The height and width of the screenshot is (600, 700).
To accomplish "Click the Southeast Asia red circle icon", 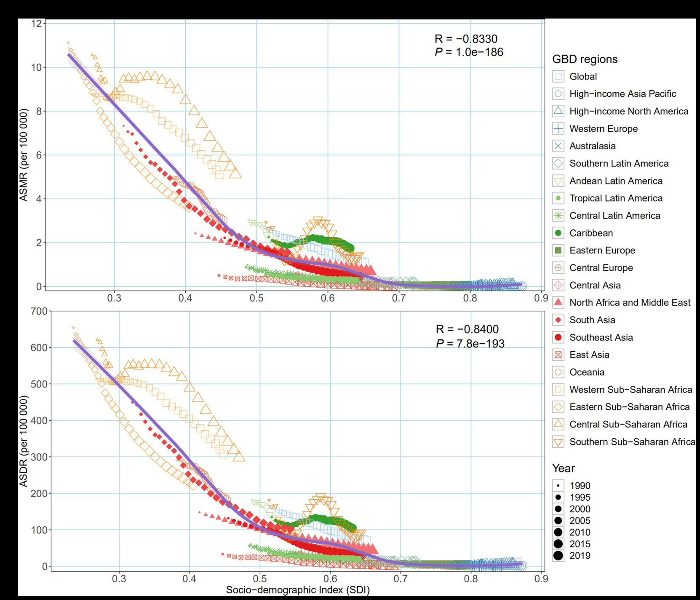I will [x=558, y=337].
